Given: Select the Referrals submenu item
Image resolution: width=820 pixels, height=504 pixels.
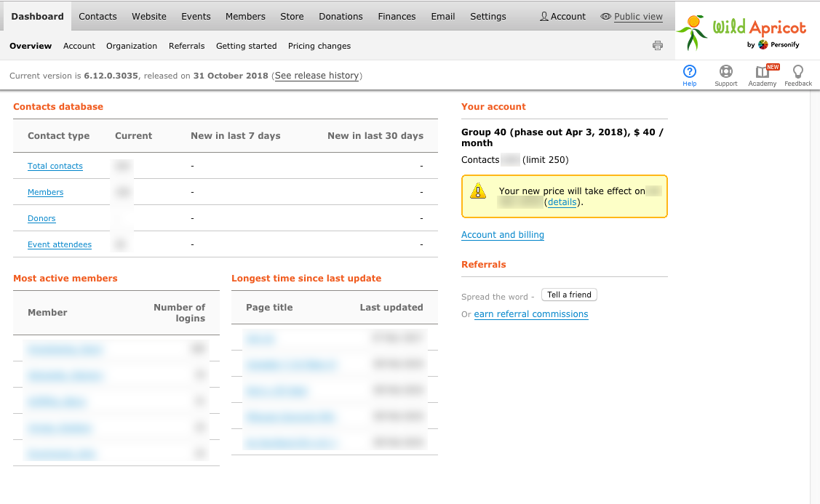Looking at the screenshot, I should 186,46.
